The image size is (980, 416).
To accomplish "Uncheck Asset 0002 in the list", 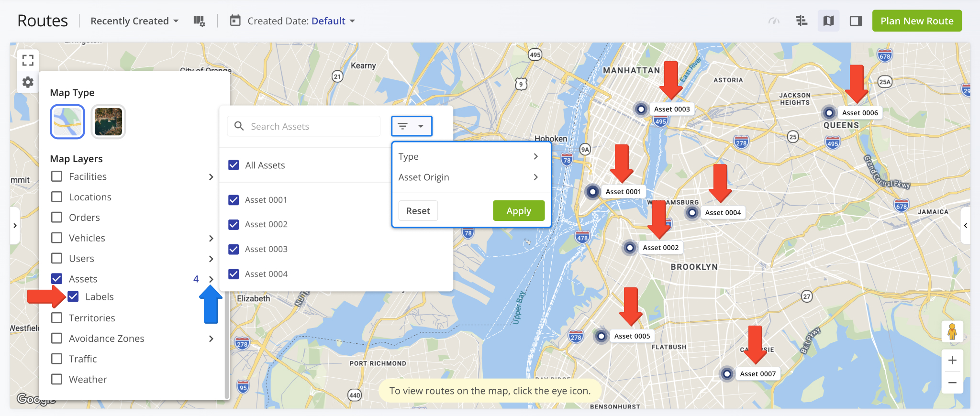I will click(234, 224).
